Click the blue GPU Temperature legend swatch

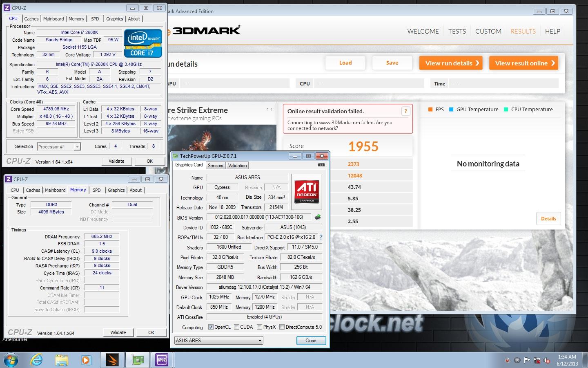click(451, 110)
